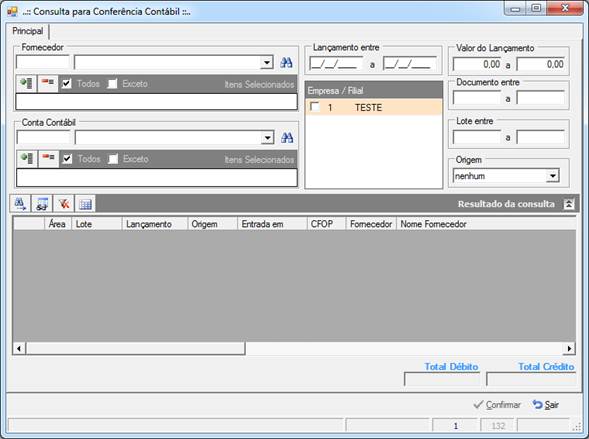Toggle the Exceto checkbox under Fornecedor

[x=112, y=83]
